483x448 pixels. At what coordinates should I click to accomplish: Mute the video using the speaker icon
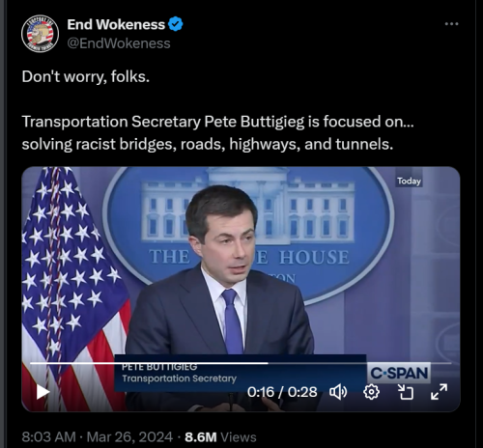[338, 392]
